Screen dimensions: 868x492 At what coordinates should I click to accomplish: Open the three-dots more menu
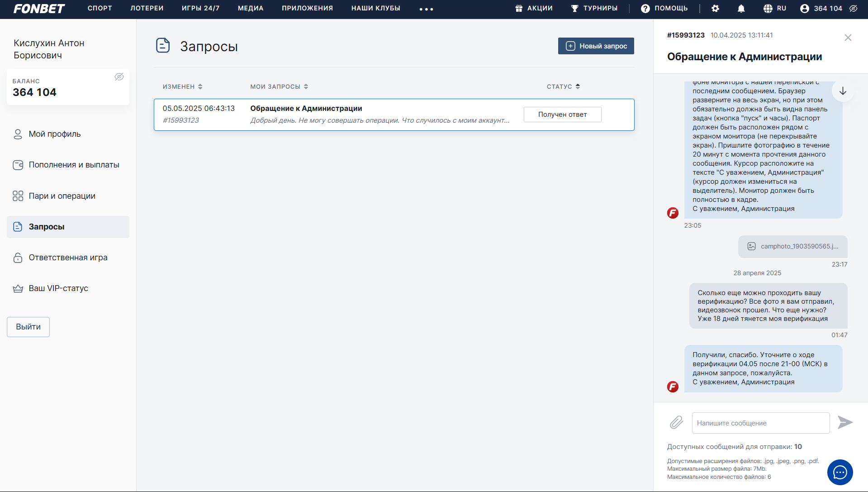[x=426, y=9]
